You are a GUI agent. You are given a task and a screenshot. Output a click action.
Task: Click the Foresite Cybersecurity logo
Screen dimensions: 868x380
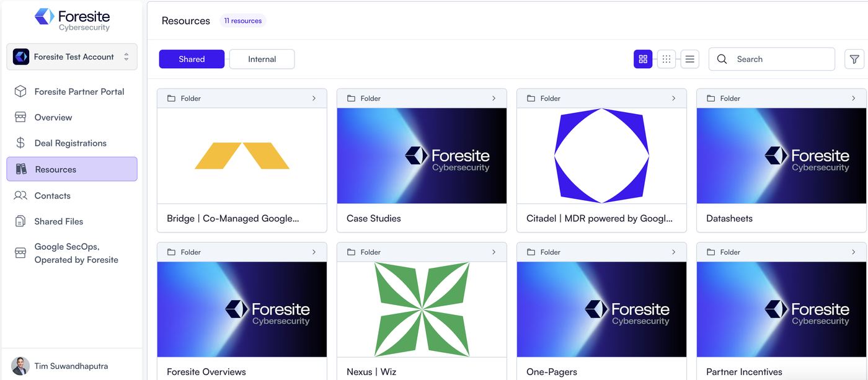[72, 19]
